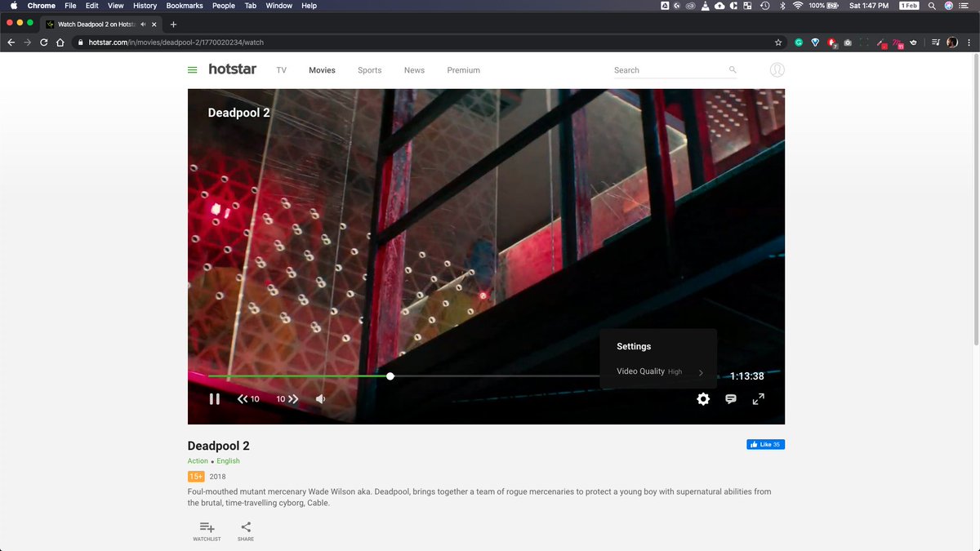The image size is (980, 551).
Task: Open the Grammarly extension
Action: click(x=799, y=42)
